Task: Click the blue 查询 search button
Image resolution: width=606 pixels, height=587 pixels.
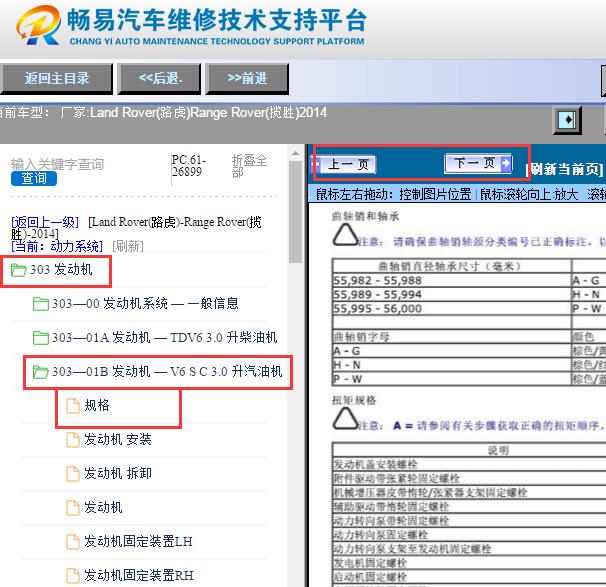Action: point(34,178)
